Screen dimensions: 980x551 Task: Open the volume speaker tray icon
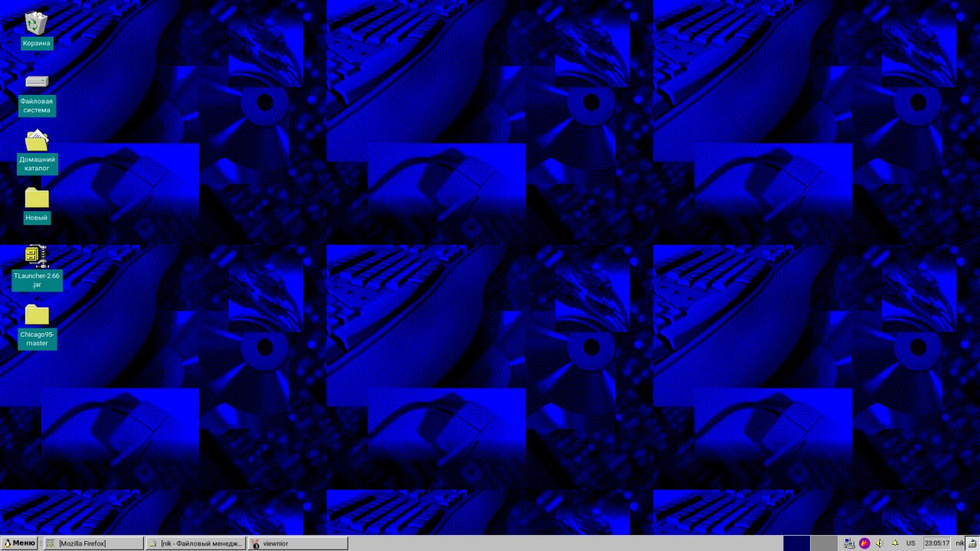coord(880,543)
